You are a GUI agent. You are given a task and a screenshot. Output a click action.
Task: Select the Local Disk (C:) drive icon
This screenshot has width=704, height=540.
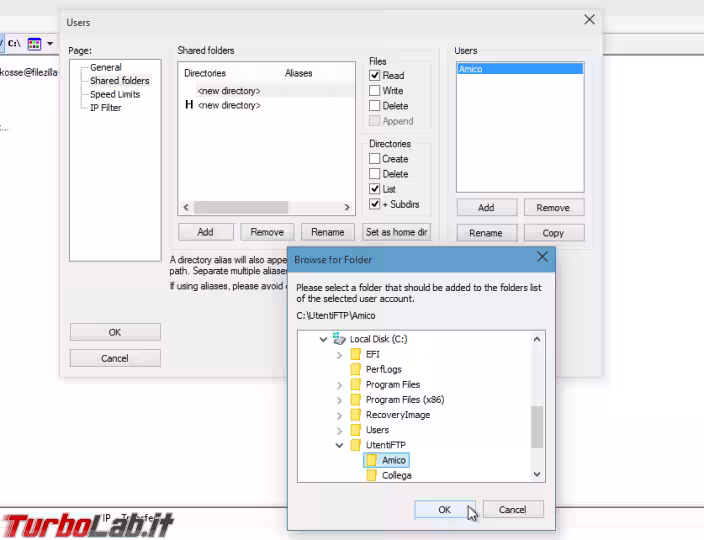click(x=339, y=339)
